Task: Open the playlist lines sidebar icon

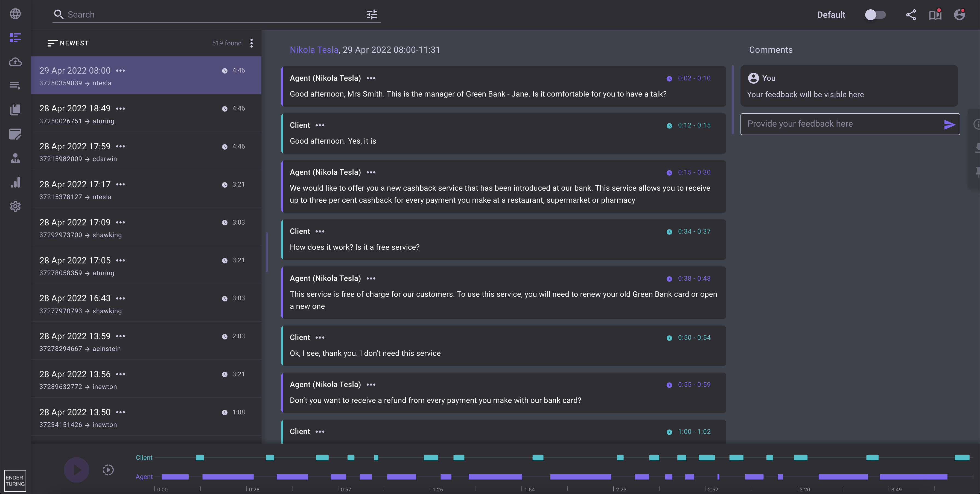Action: (15, 86)
